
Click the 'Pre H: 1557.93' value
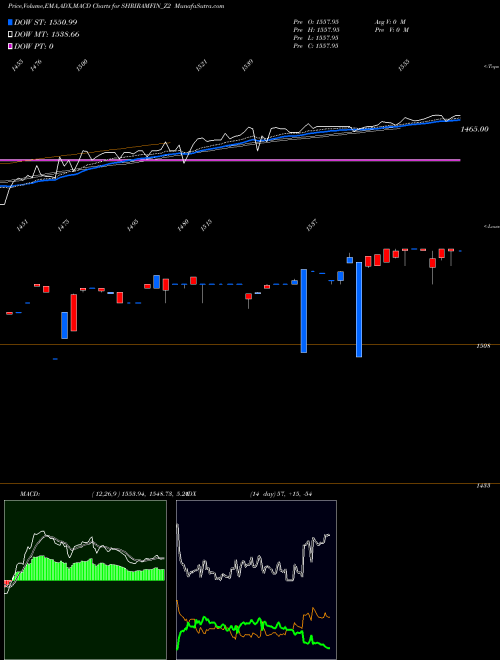(316, 30)
